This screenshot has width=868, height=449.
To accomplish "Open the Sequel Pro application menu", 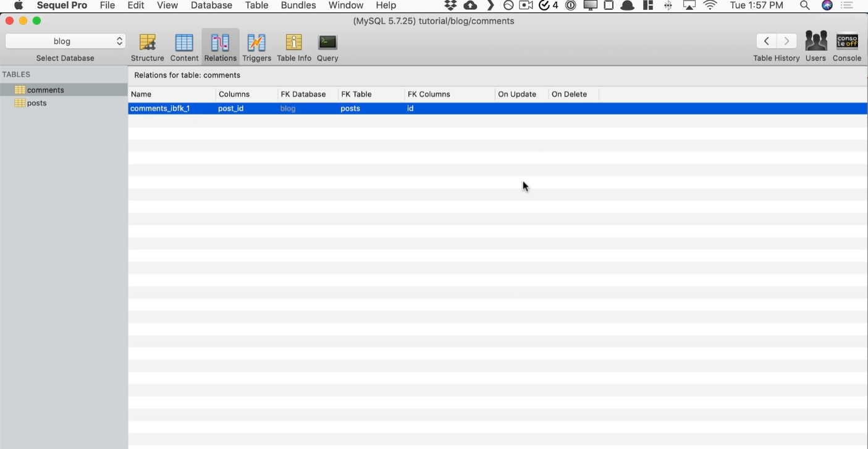I will (x=62, y=6).
